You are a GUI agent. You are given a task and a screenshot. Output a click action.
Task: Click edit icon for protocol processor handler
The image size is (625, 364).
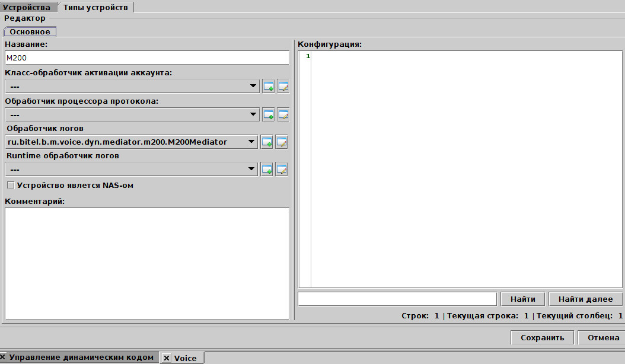click(283, 114)
